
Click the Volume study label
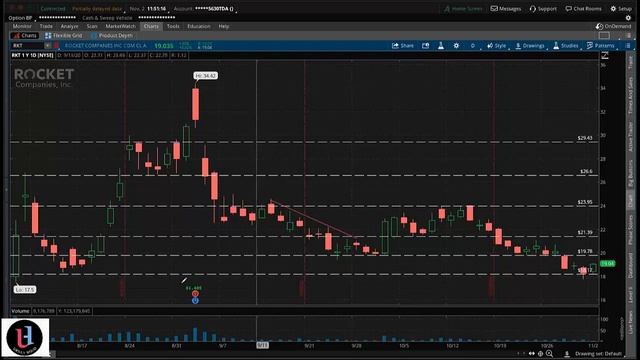pyautogui.click(x=20, y=311)
